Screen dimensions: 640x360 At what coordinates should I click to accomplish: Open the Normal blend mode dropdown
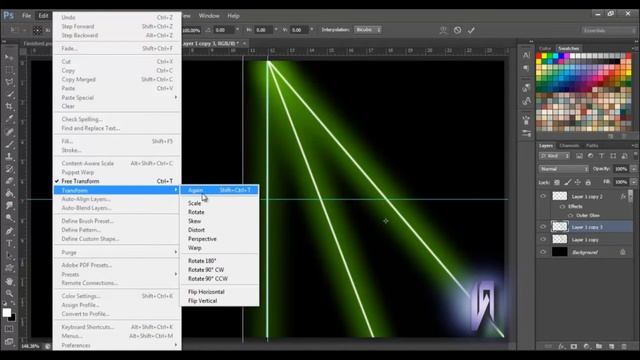tap(564, 169)
